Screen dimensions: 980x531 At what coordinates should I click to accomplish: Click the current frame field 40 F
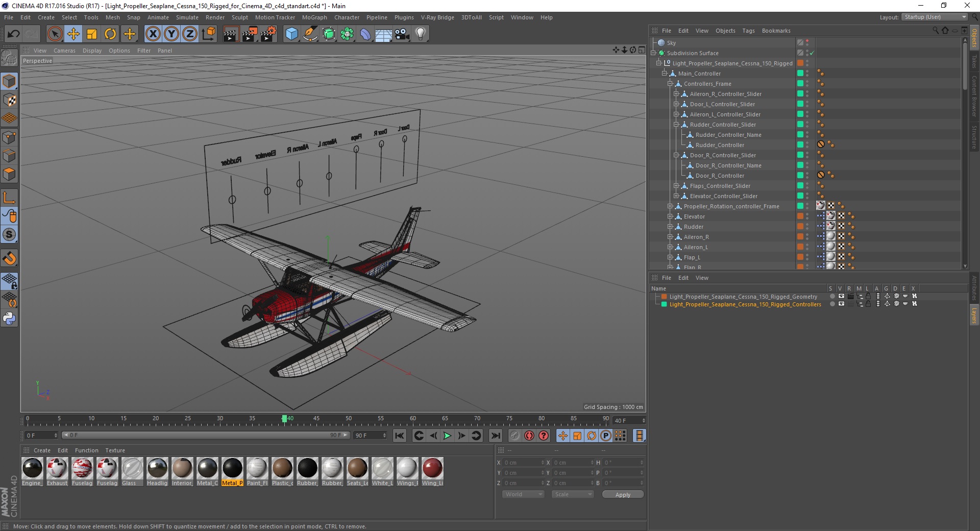[x=629, y=420]
